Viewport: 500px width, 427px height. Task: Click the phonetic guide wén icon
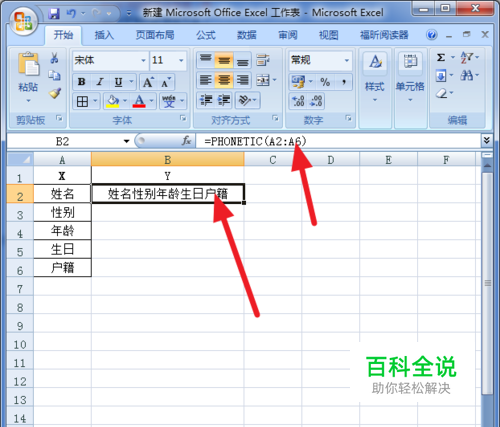[169, 101]
